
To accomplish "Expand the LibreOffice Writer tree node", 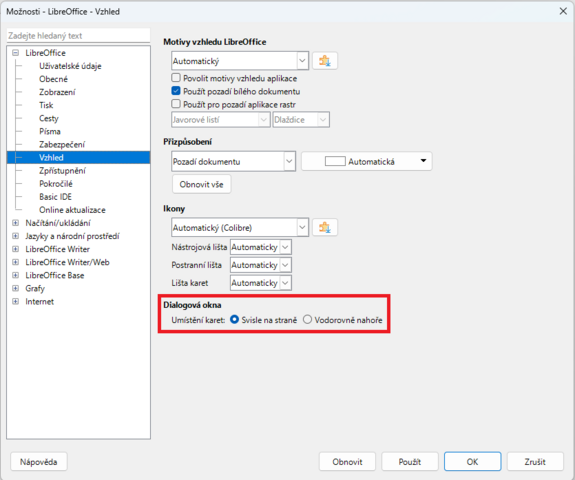I will click(x=15, y=249).
